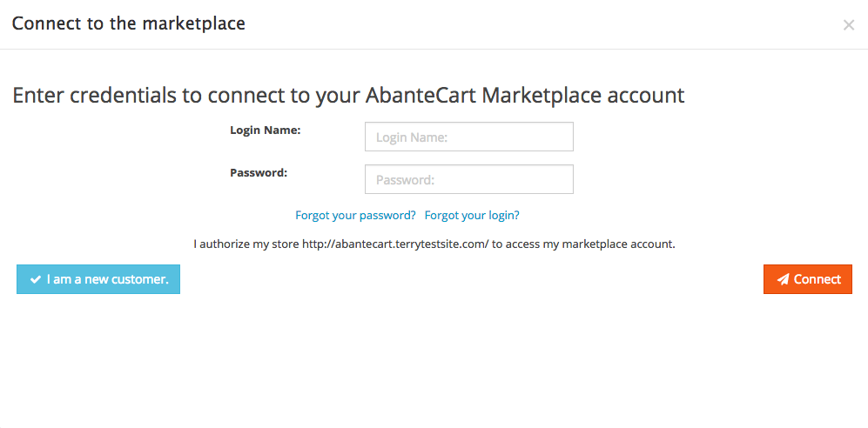Image resolution: width=868 pixels, height=428 pixels.
Task: Click the word Marketplace in the heading
Action: pyautogui.click(x=543, y=95)
